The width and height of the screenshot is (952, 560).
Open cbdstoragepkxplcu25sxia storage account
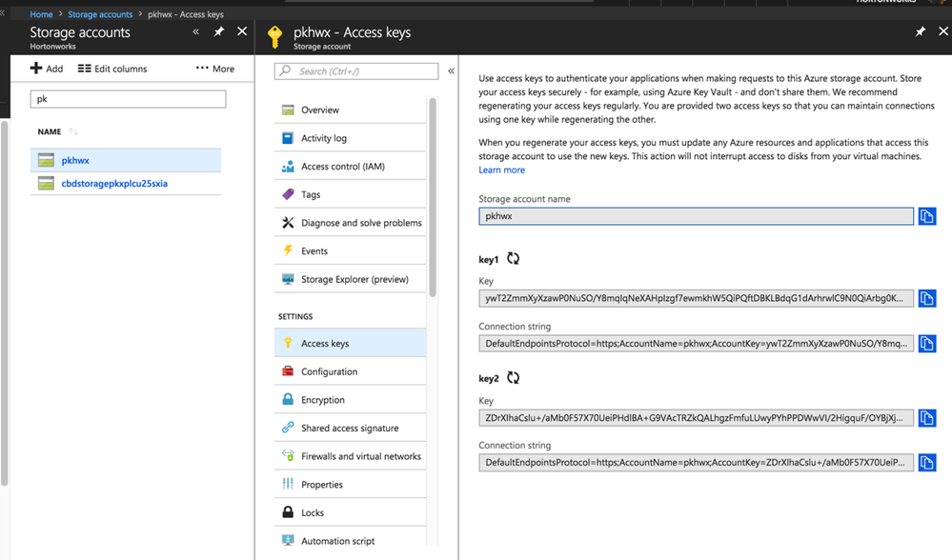click(114, 183)
